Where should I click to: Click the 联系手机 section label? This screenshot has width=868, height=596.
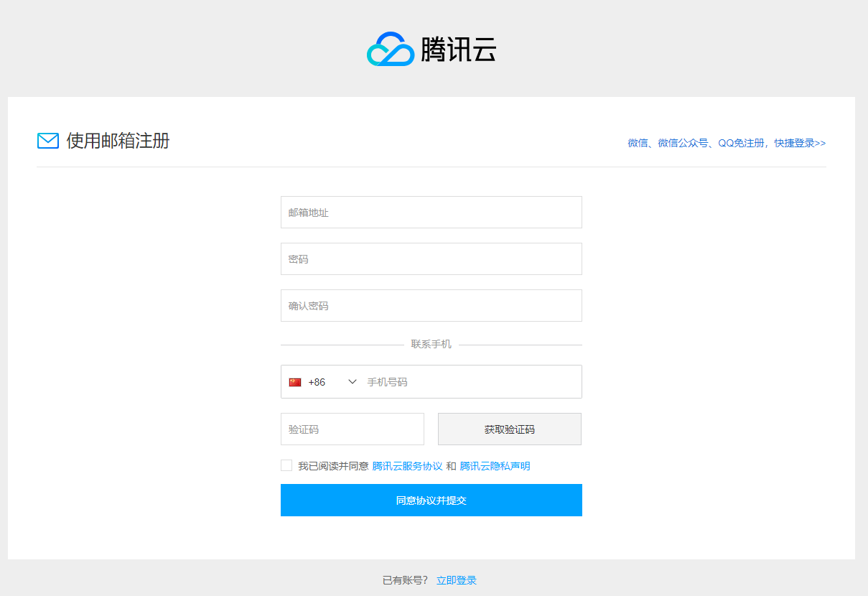click(431, 344)
